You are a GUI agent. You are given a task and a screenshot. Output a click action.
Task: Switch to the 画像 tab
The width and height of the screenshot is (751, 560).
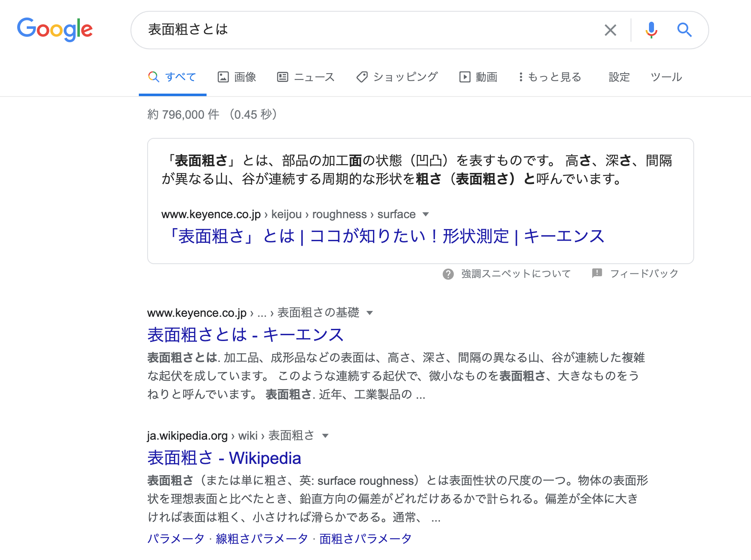point(237,77)
